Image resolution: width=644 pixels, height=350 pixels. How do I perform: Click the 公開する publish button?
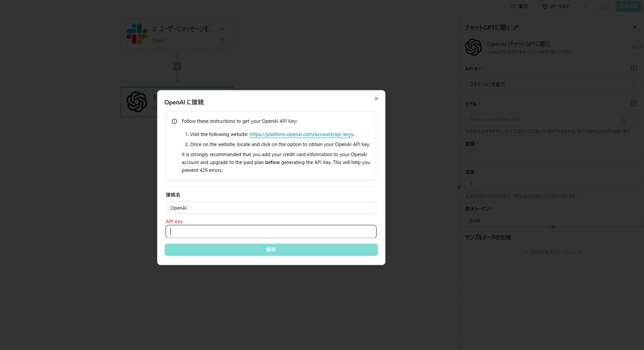tap(628, 6)
